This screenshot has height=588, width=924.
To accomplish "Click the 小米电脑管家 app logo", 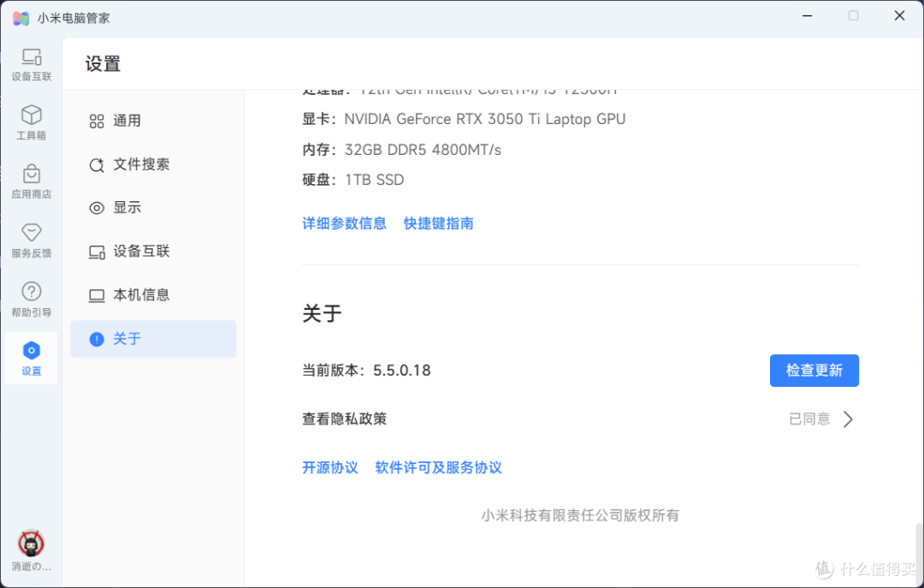I will [21, 18].
